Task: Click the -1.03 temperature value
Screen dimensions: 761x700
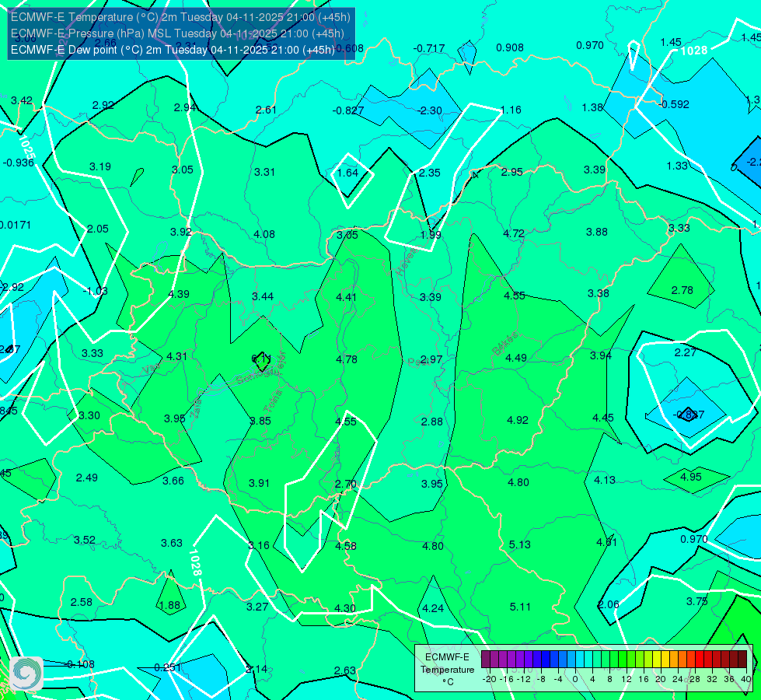Action: click(x=95, y=291)
